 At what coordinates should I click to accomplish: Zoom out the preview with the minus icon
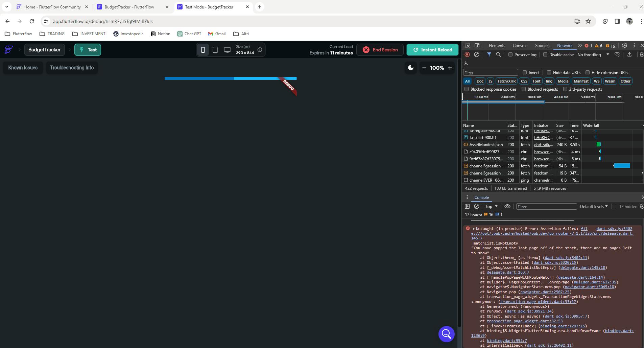[x=424, y=68]
